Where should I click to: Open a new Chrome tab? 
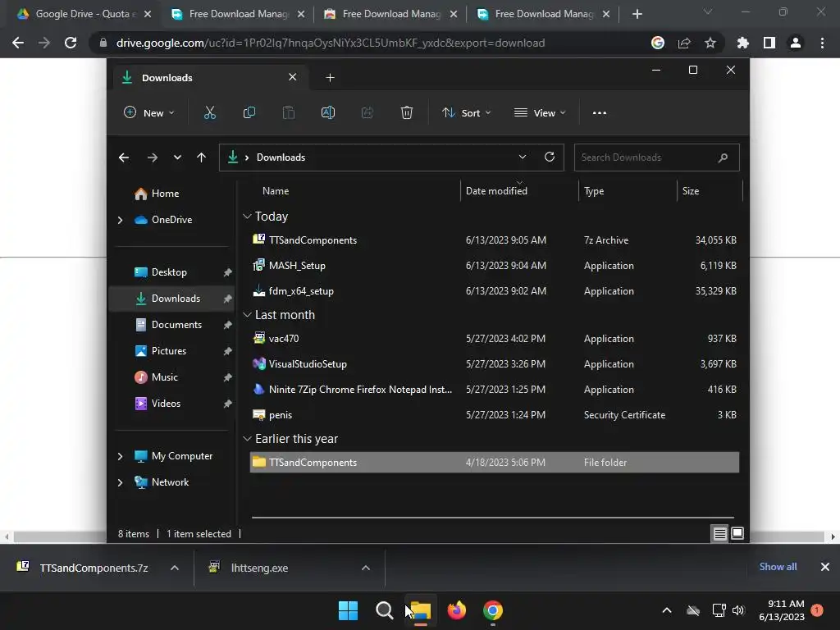point(637,14)
